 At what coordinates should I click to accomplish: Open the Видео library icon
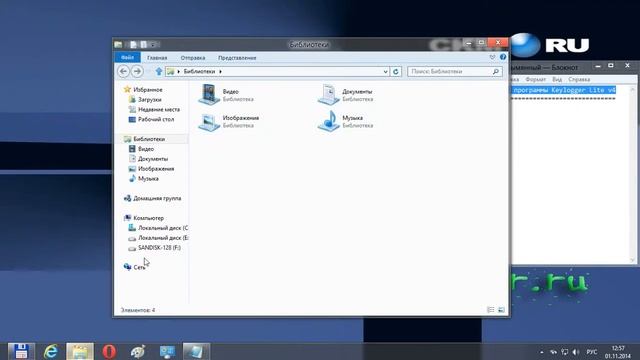209,94
